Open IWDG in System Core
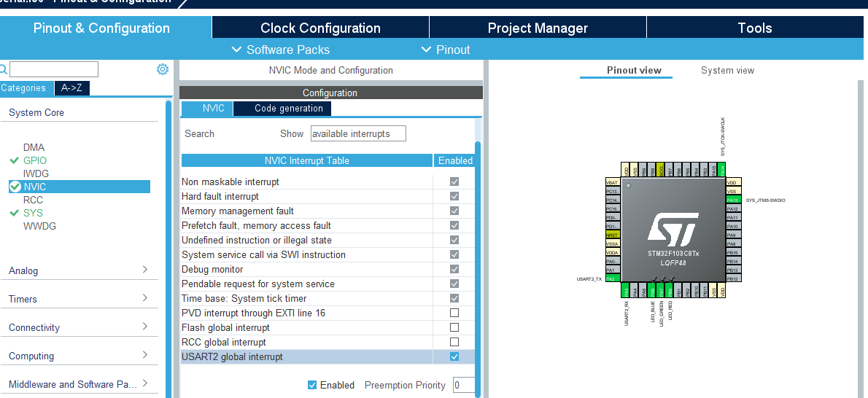The width and height of the screenshot is (868, 398). click(x=36, y=173)
